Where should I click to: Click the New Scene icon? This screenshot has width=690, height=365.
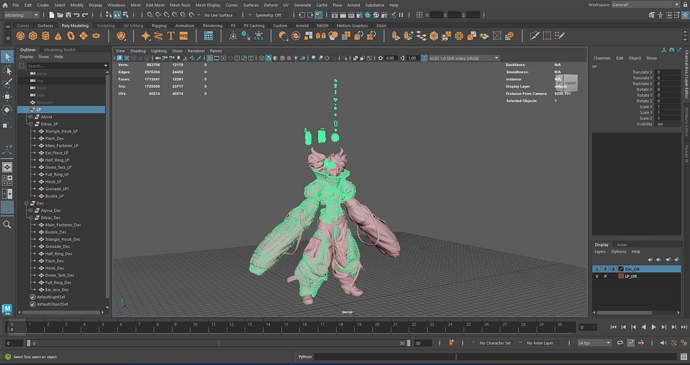51,15
